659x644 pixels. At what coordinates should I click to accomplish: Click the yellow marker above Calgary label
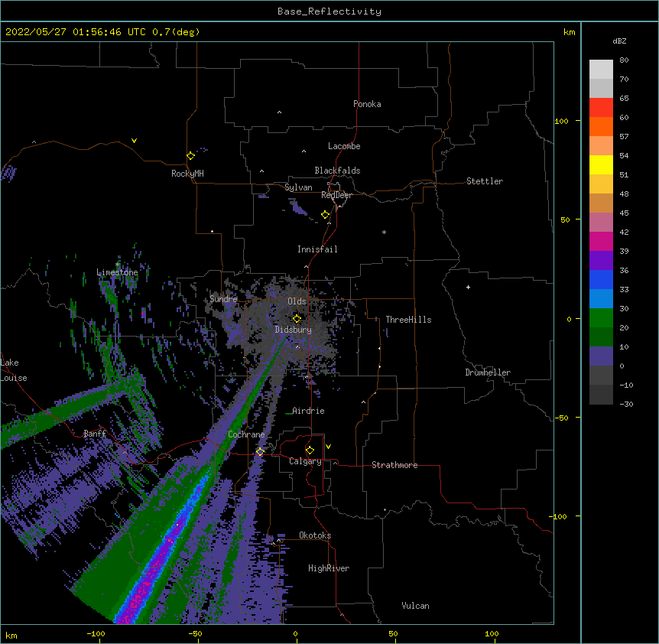pos(310,450)
